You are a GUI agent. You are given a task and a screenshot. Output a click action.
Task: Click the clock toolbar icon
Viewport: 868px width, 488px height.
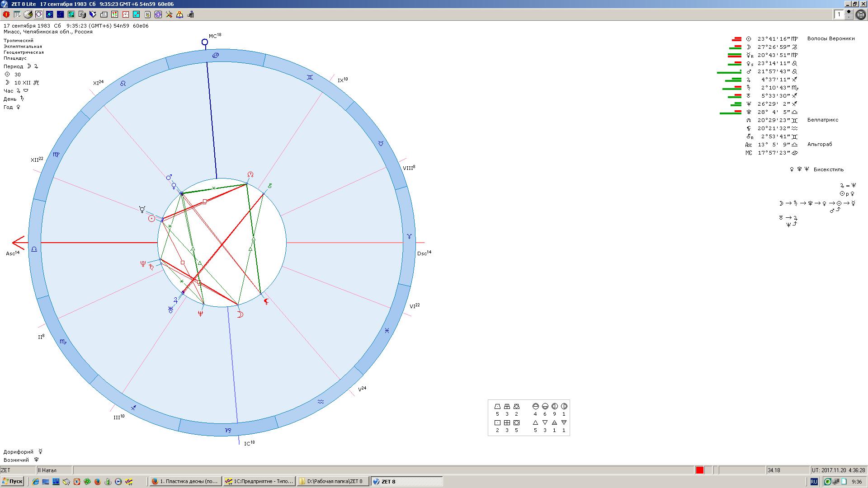pos(125,14)
